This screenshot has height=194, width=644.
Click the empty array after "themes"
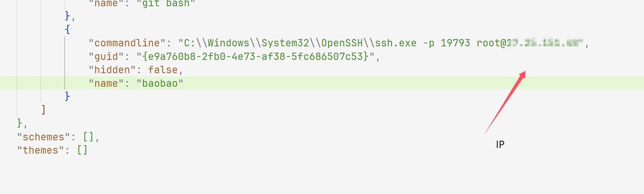[82, 150]
